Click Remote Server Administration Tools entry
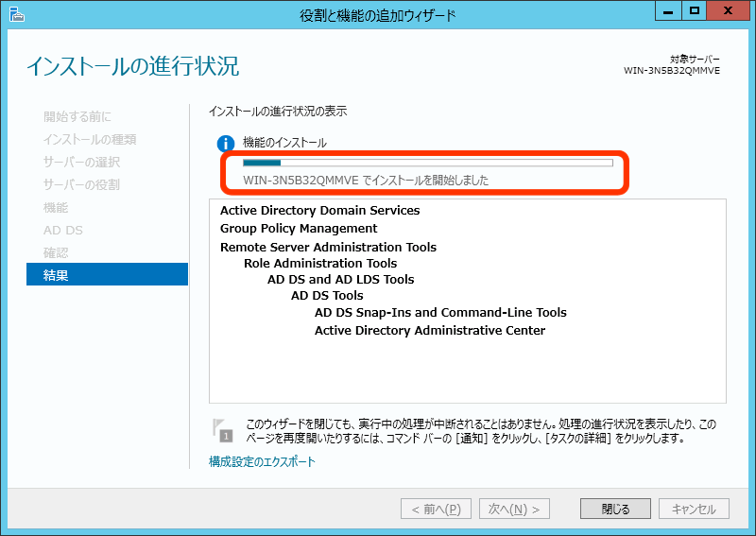 pos(328,247)
